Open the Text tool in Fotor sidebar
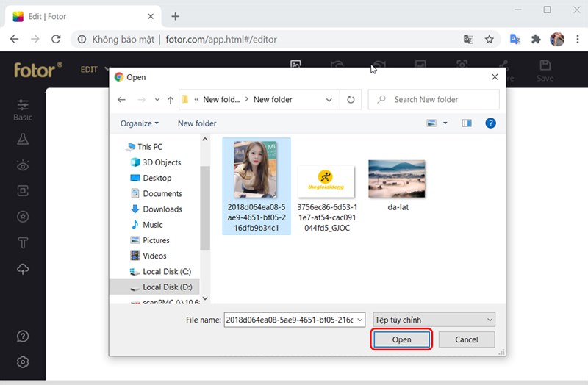This screenshot has height=385, width=588. click(23, 242)
